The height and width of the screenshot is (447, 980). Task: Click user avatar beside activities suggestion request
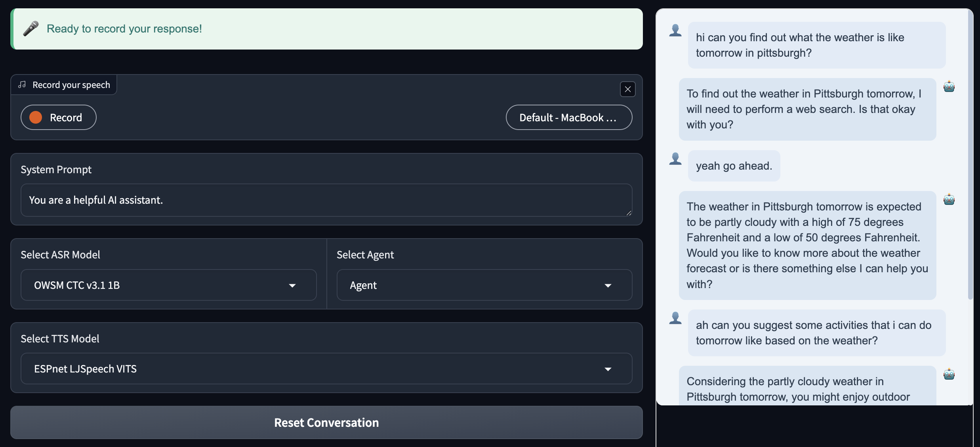coord(675,318)
